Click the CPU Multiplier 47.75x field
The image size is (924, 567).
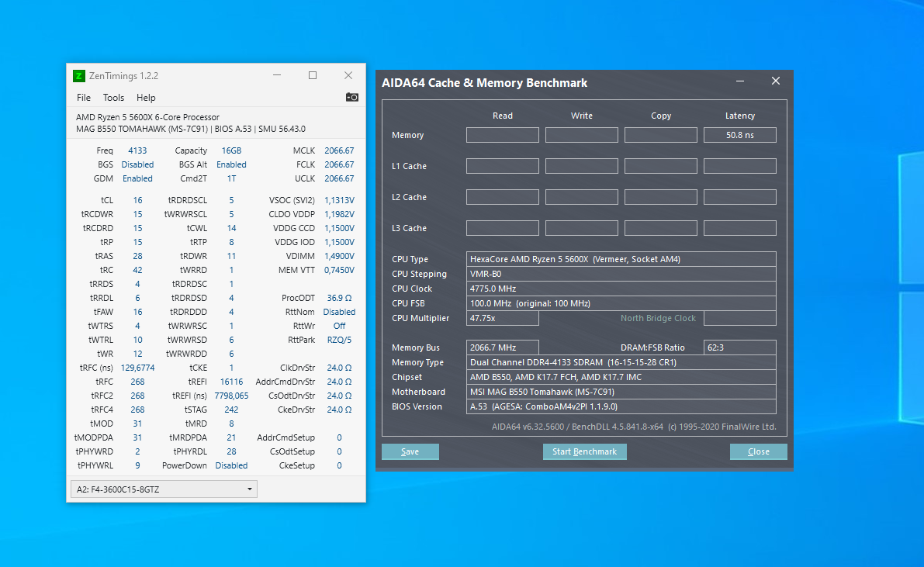[503, 318]
